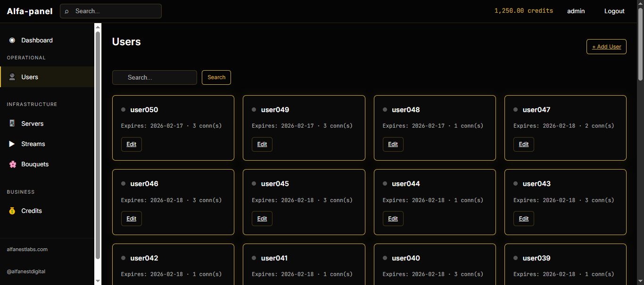Click the magnifier icon in top search
Screen dimensions: 644x285
pyautogui.click(x=66, y=11)
